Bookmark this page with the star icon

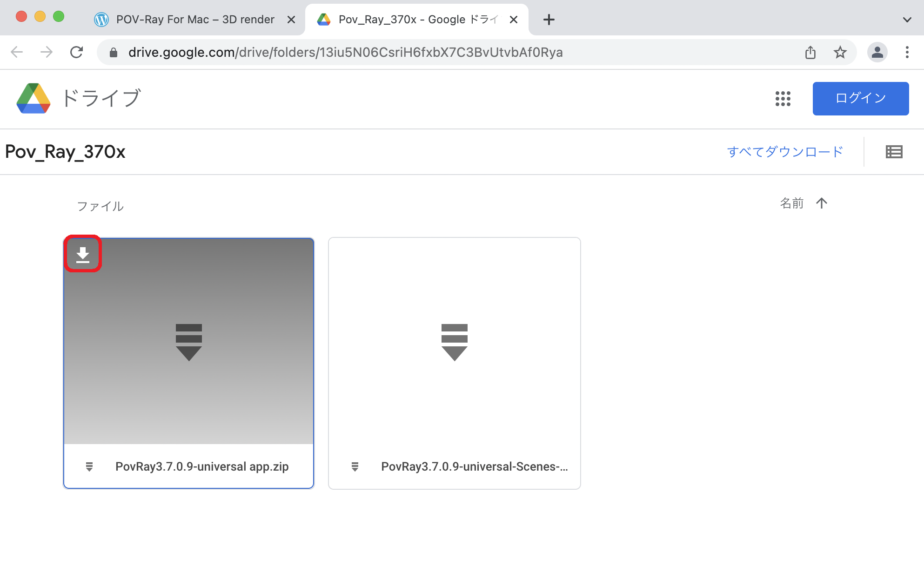(840, 52)
